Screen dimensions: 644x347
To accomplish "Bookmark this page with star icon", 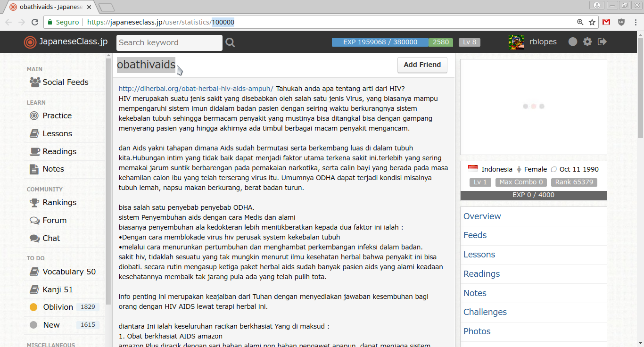I will click(592, 22).
